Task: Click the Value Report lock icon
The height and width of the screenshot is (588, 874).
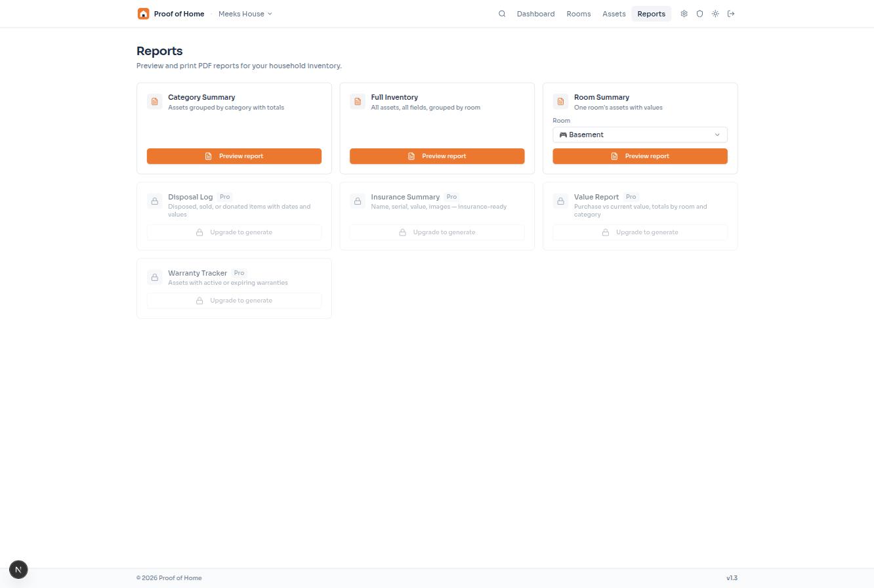Action: click(560, 201)
